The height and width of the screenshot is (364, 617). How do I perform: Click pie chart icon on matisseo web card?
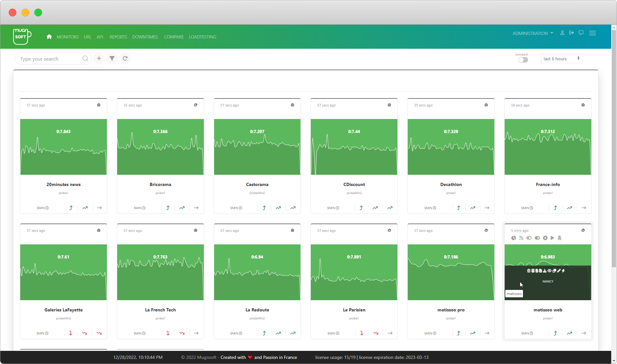pyautogui.click(x=514, y=238)
